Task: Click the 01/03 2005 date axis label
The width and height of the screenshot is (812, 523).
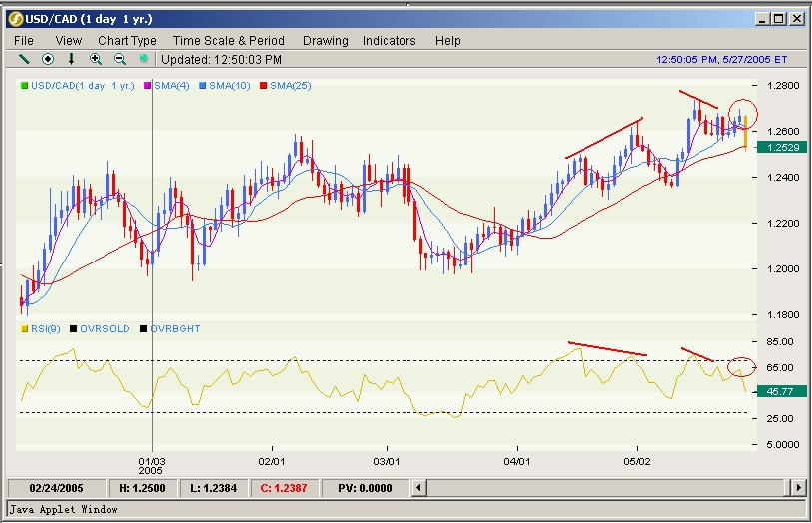Action: 151,465
